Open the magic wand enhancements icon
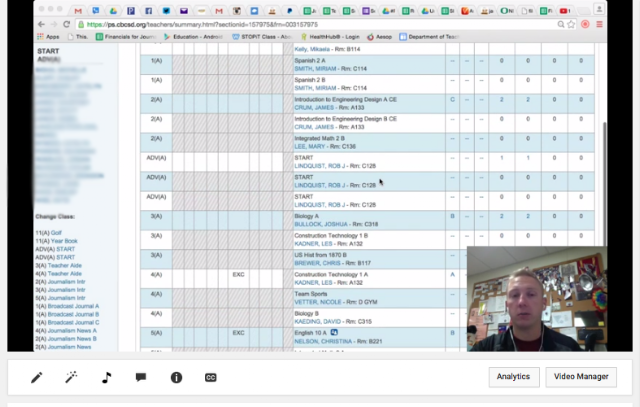This screenshot has width=640, height=407. tap(71, 378)
